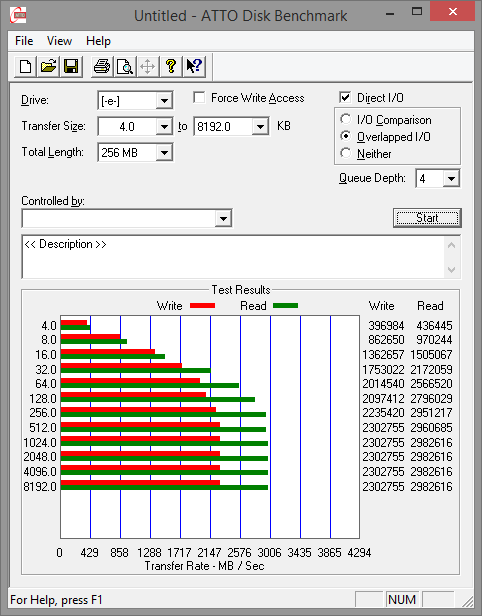Expand the Controlled by dropdown
The width and height of the screenshot is (482, 616).
point(223,218)
